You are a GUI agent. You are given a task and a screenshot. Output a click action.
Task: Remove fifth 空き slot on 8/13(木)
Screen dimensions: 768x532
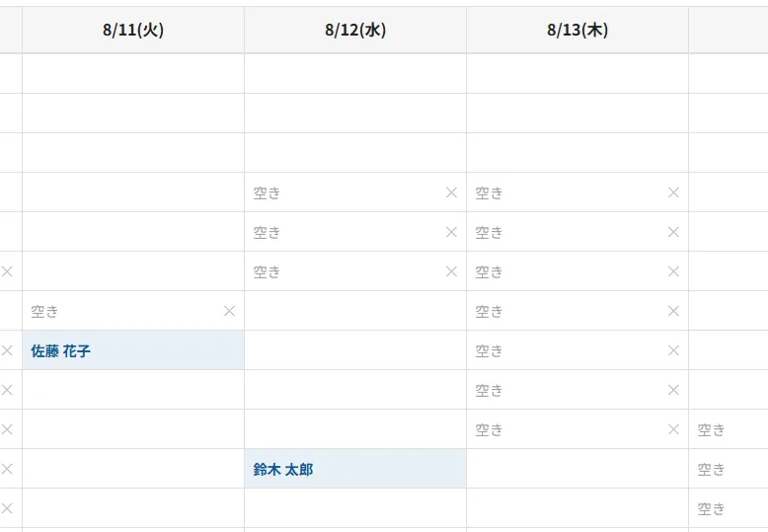(x=673, y=350)
